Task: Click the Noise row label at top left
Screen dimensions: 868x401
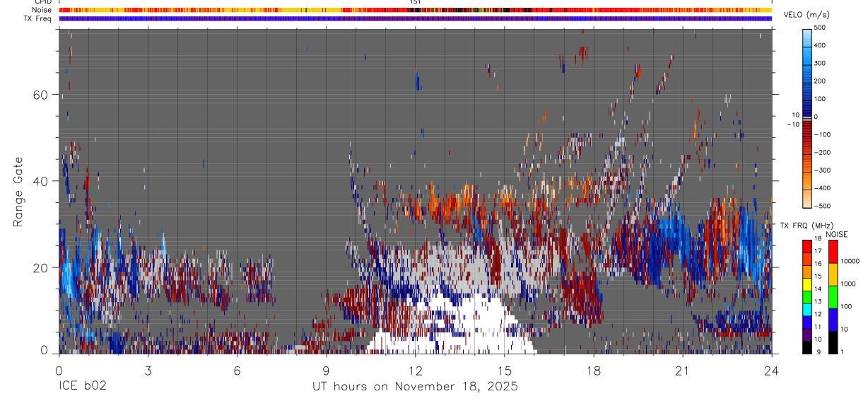Action: pos(42,10)
